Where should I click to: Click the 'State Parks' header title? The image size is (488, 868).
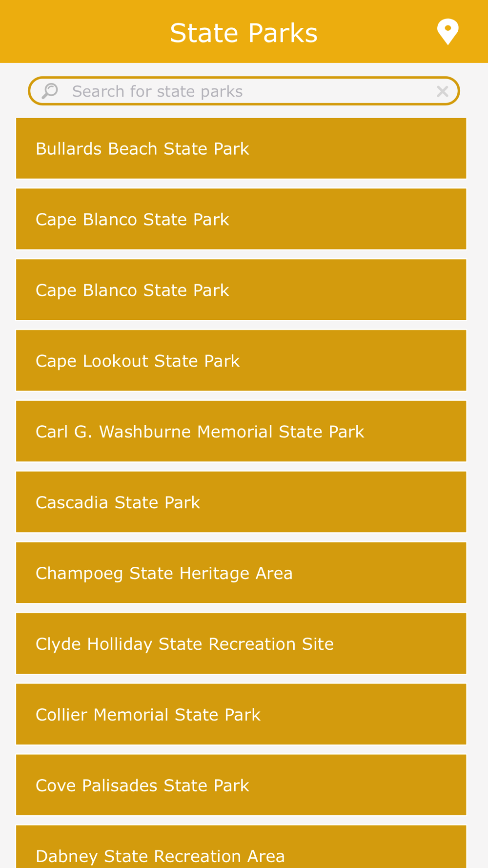click(x=244, y=33)
